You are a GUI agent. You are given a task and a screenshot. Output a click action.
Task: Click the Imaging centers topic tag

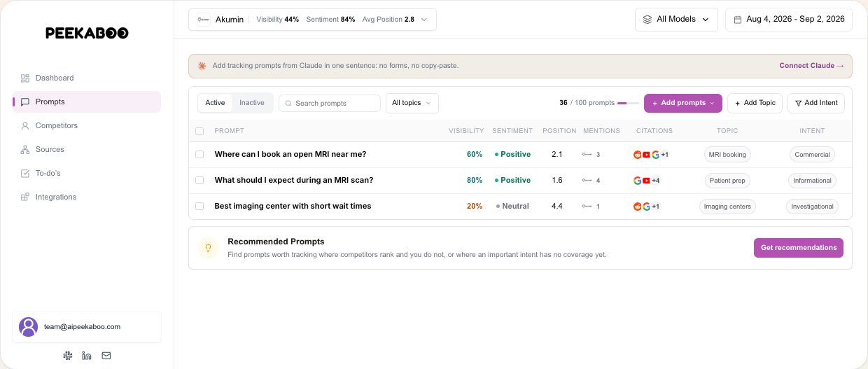[727, 207]
